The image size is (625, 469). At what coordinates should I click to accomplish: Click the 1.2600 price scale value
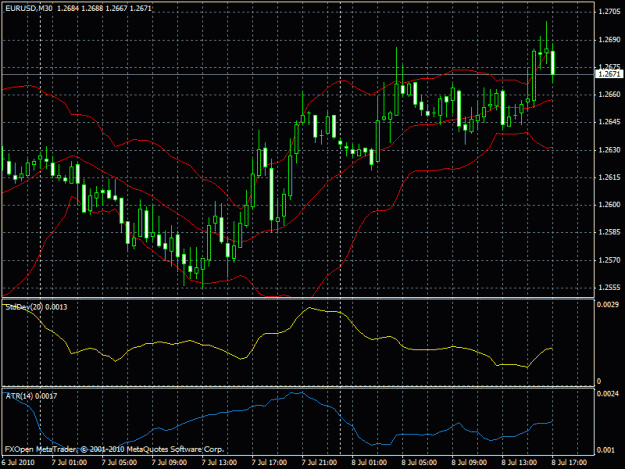609,205
